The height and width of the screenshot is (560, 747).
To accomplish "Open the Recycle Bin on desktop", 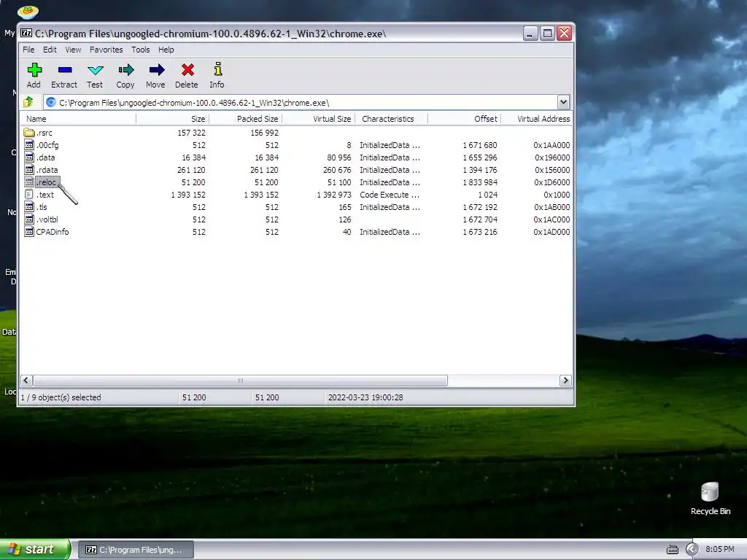I will point(710,499).
